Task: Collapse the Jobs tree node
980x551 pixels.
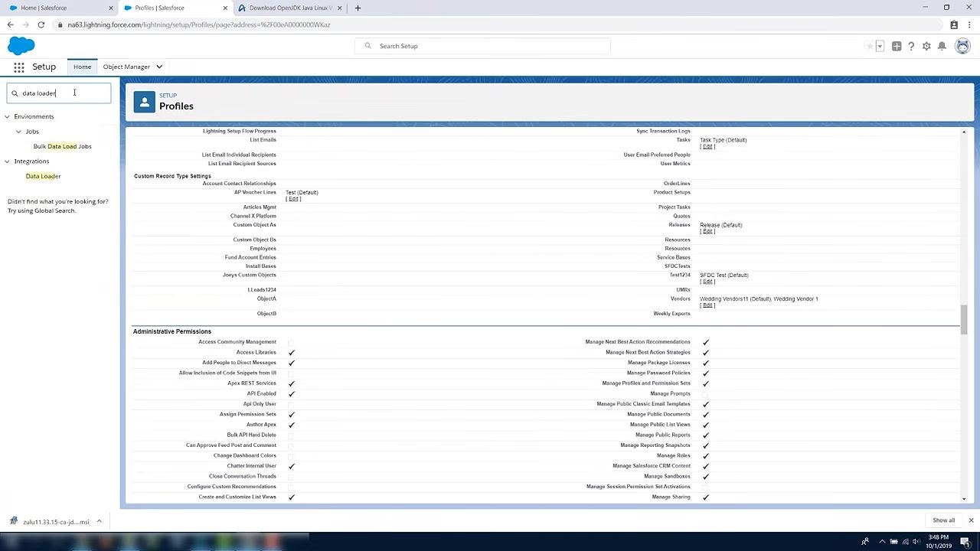Action: tap(19, 132)
